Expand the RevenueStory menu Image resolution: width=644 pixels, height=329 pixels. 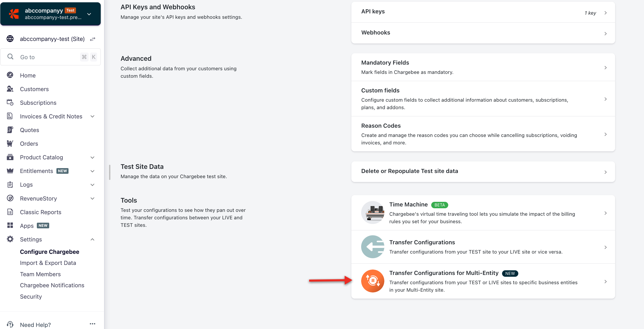92,198
